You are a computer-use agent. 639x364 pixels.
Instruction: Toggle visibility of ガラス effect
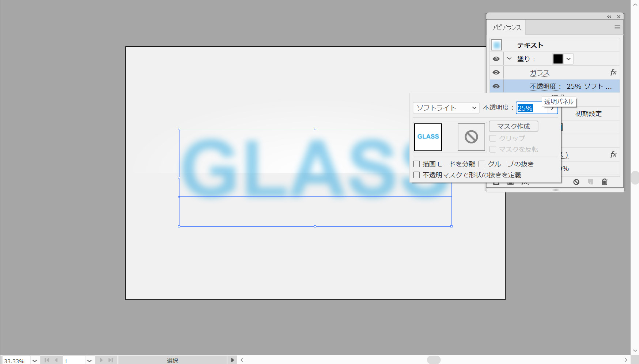click(x=496, y=73)
